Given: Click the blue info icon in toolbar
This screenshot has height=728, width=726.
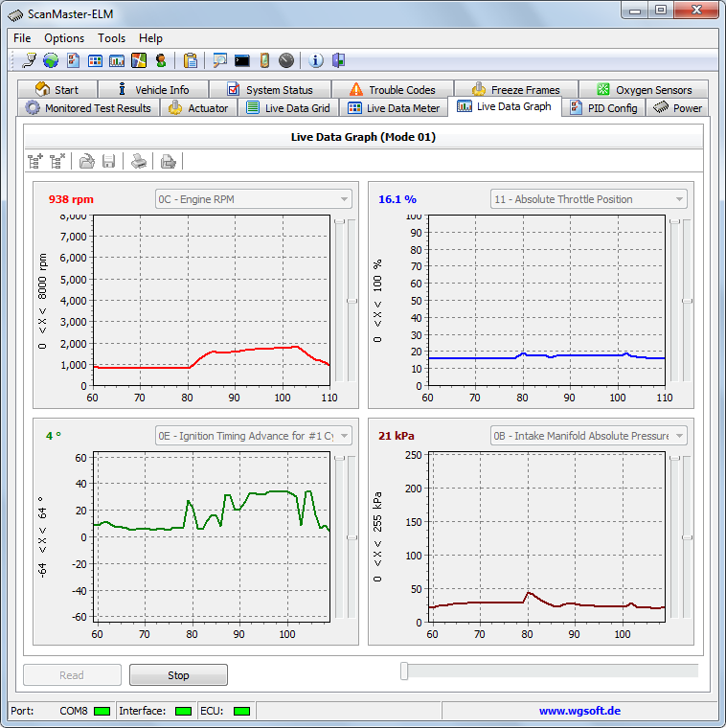Looking at the screenshot, I should point(316,60).
